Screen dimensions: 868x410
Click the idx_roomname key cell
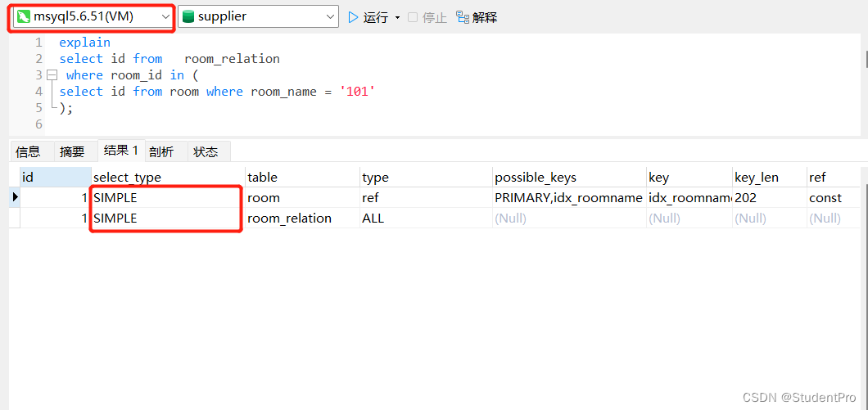pos(689,197)
